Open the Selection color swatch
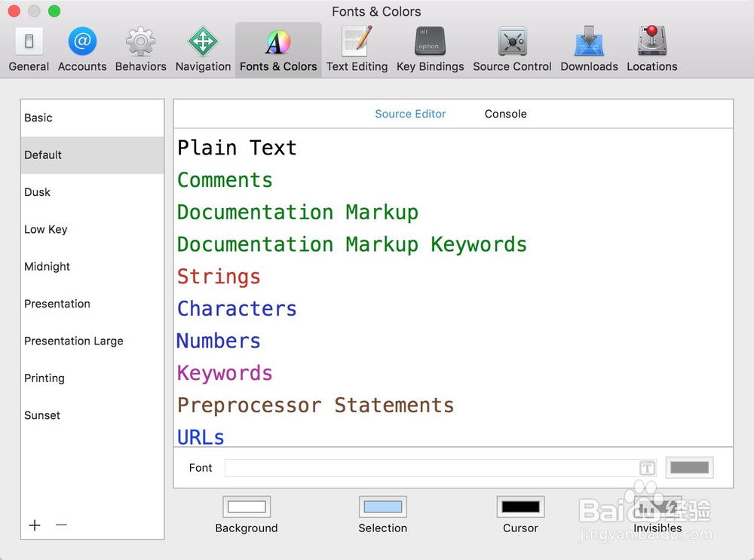The width and height of the screenshot is (754, 560). tap(383, 506)
